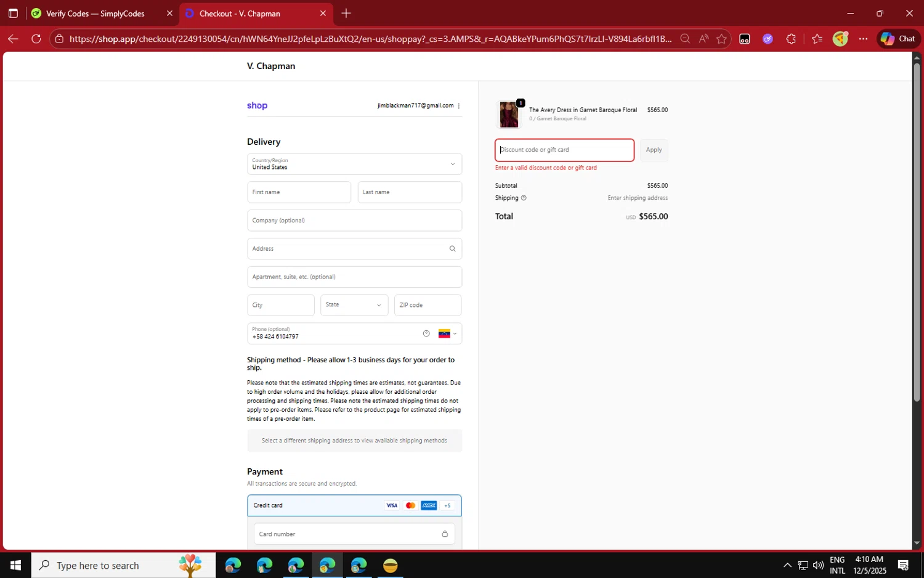Select the Checkout - V. Chapman tab
This screenshot has height=578, width=924.
[x=240, y=13]
